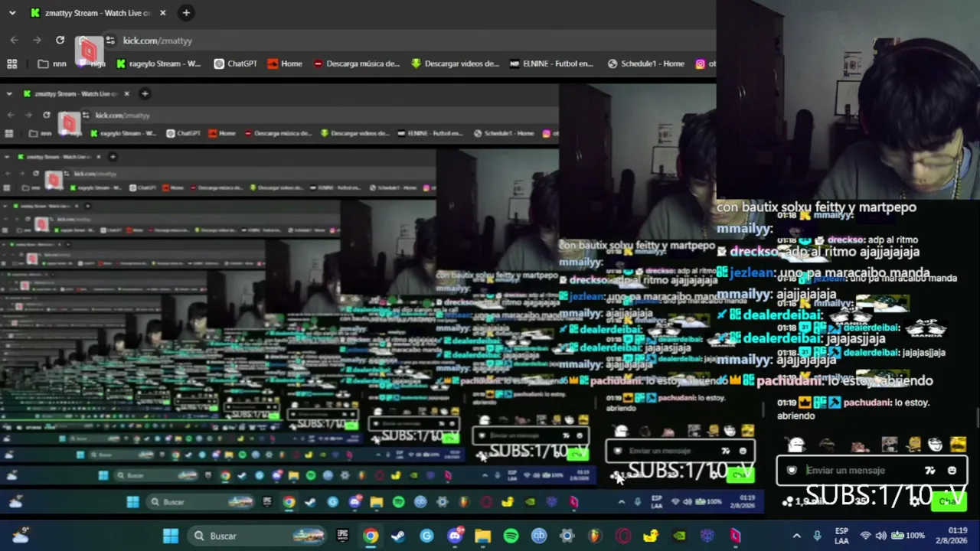Open the weather widget on the bottom taskbar
This screenshot has width=980, height=551.
[x=20, y=535]
